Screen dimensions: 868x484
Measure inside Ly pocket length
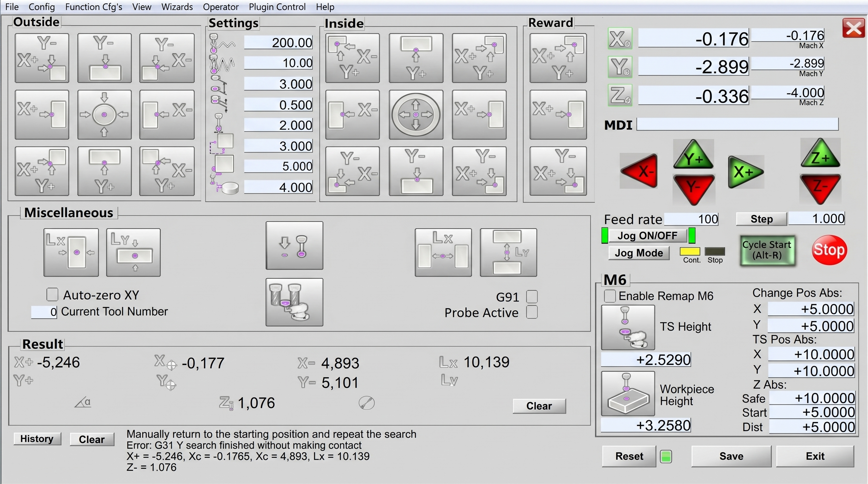point(508,252)
